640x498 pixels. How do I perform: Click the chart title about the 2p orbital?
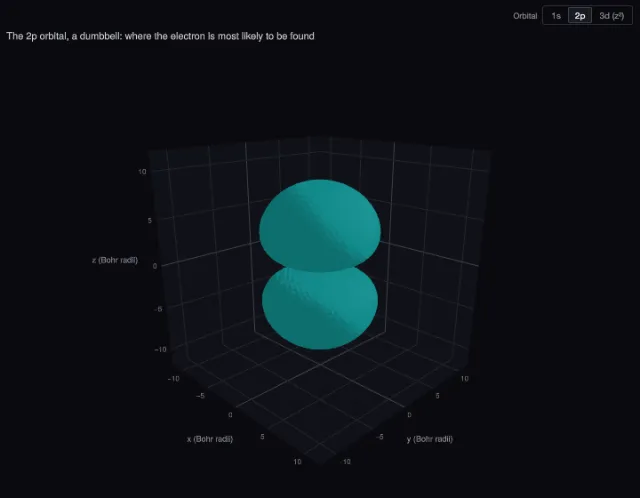click(x=160, y=36)
